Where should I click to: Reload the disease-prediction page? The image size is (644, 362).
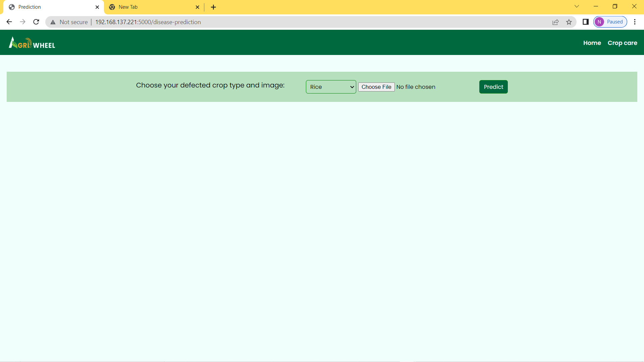(x=36, y=22)
